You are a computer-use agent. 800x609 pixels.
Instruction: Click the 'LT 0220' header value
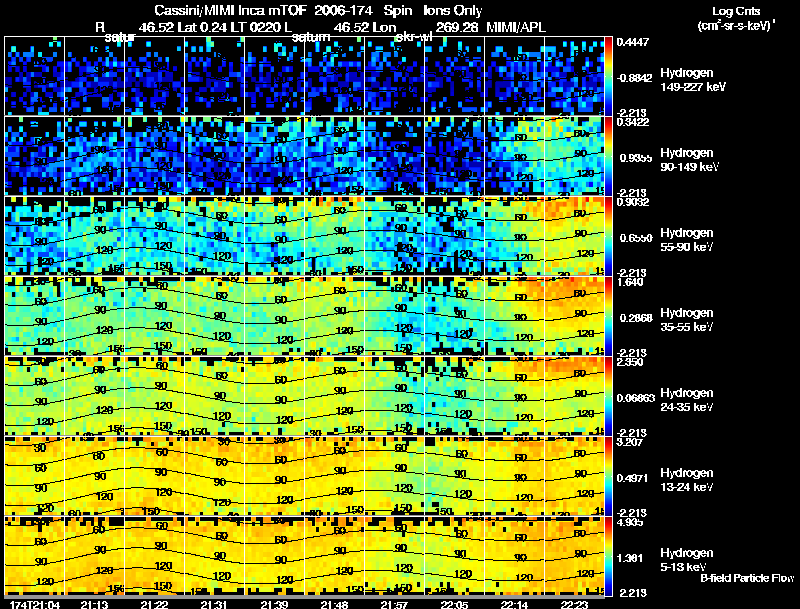(257, 27)
